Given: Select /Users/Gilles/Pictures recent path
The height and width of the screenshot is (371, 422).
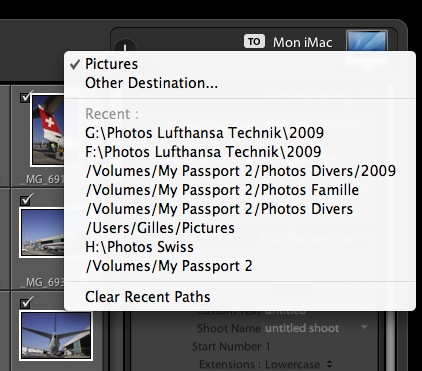Looking at the screenshot, I should pos(239,228).
